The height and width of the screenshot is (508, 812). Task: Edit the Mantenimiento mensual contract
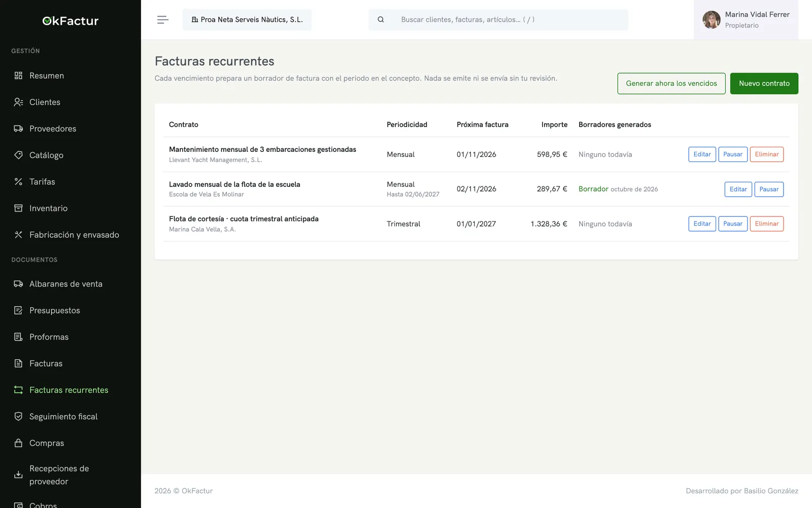point(702,154)
